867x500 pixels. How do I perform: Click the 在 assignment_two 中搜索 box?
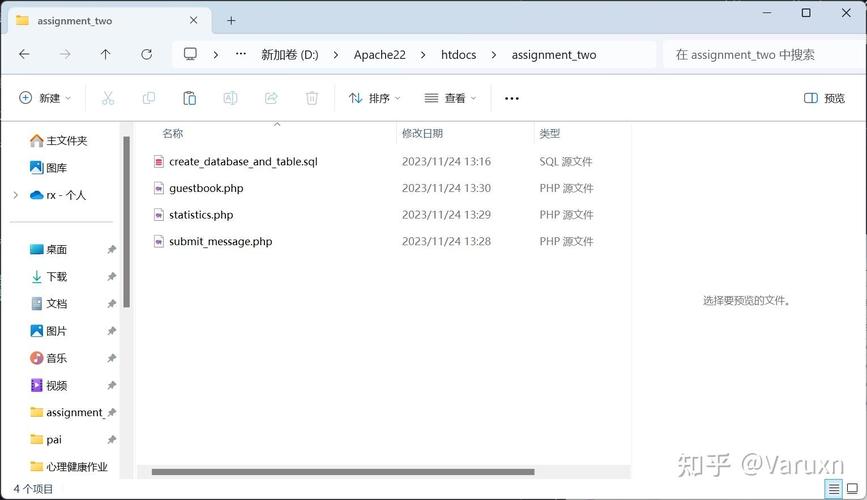(763, 55)
